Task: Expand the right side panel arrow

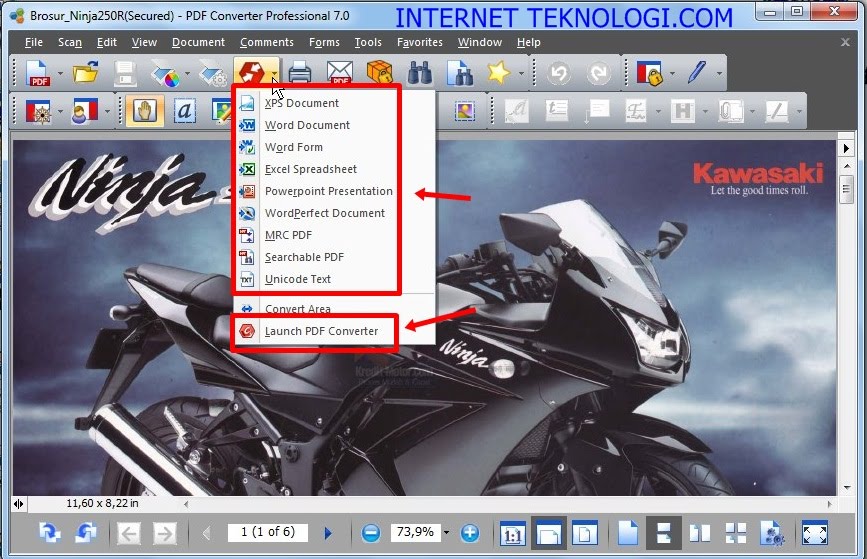Action: tap(847, 148)
